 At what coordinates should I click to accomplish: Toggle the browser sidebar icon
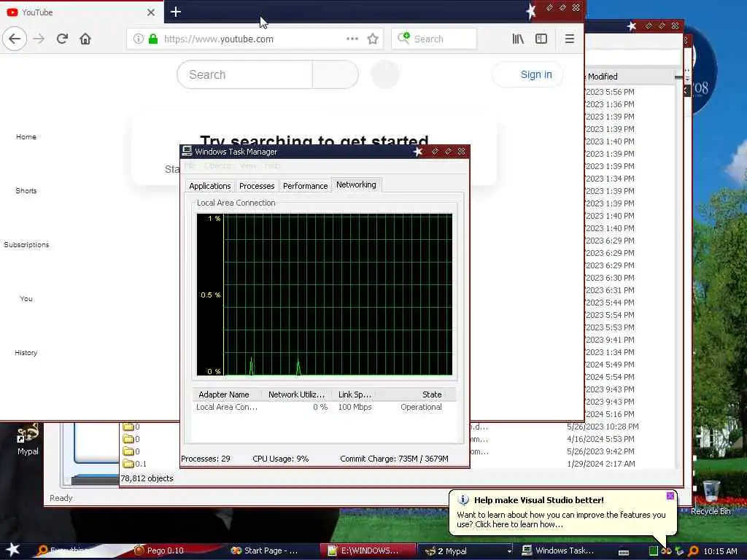click(541, 39)
